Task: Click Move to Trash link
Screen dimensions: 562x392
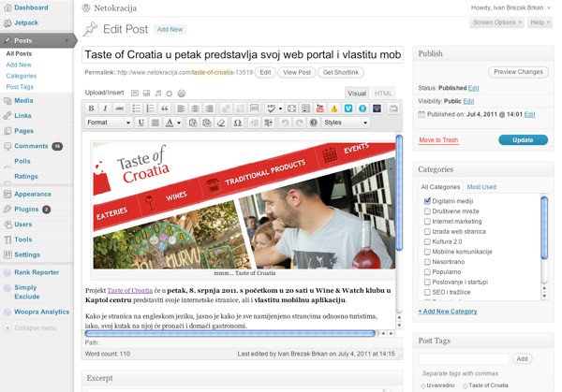Action: [438, 140]
